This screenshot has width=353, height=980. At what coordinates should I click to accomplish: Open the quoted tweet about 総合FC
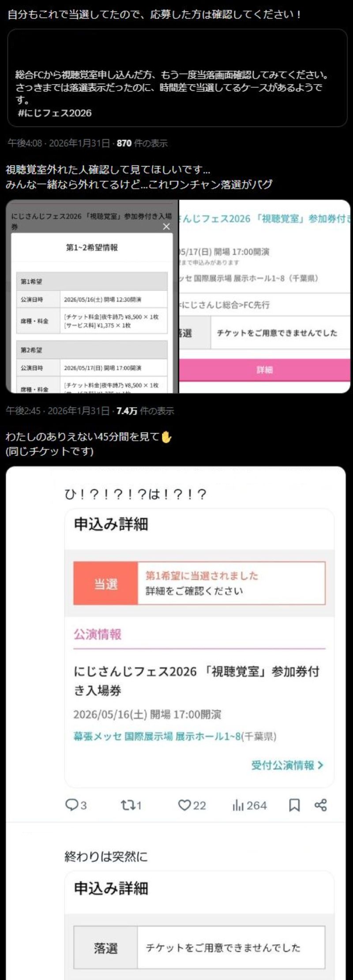pos(177,78)
